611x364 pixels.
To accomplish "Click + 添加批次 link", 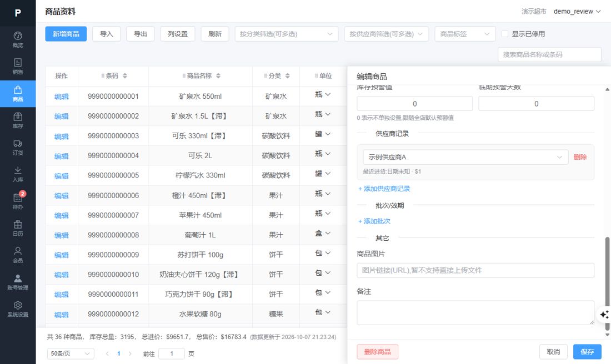I will click(x=374, y=221).
